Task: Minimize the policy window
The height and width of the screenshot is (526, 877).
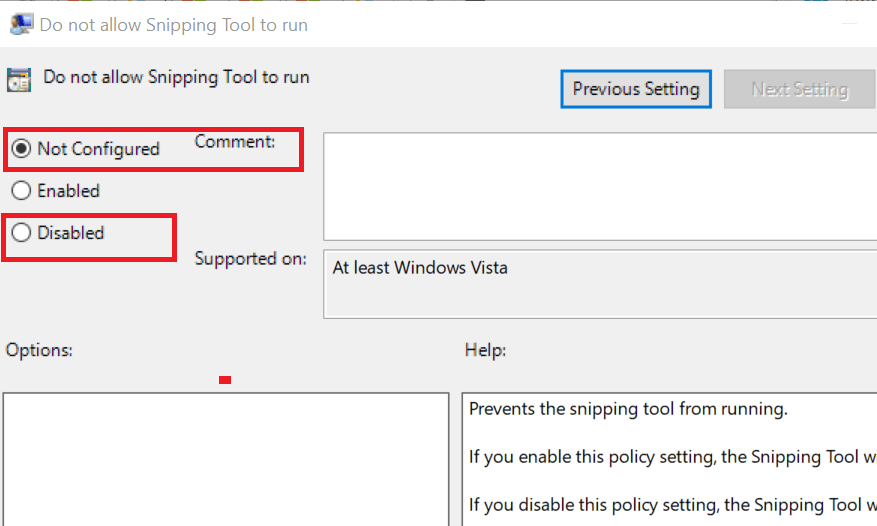Action: (x=850, y=24)
